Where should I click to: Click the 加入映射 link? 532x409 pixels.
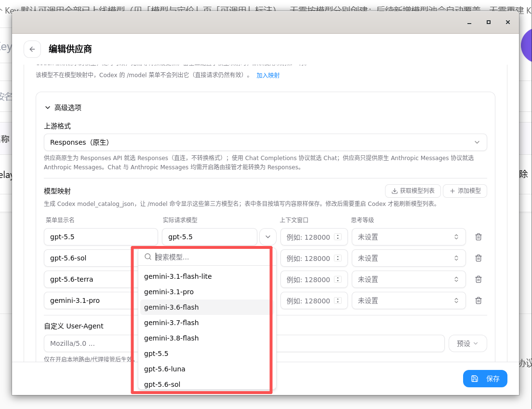coord(268,75)
